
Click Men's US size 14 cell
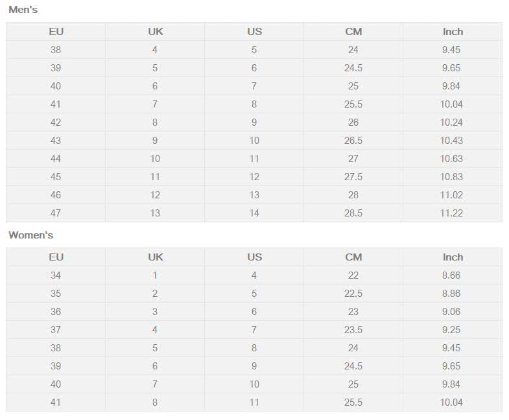254,213
